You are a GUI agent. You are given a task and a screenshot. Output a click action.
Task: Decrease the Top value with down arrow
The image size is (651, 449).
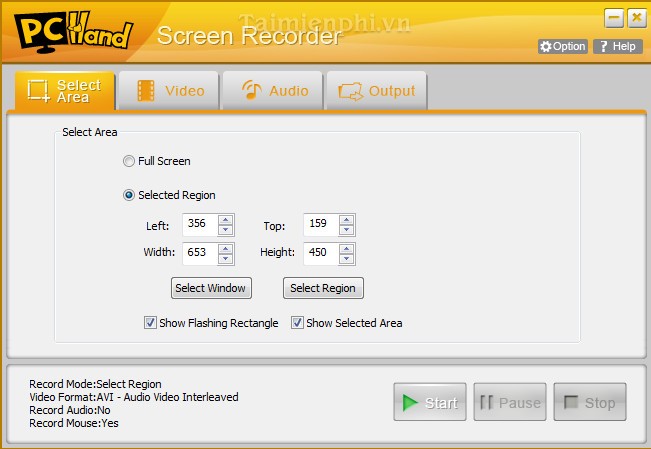coord(347,230)
